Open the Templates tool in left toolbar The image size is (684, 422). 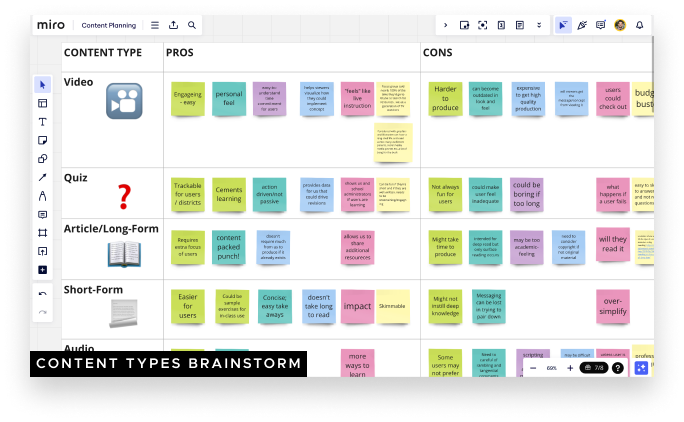point(42,103)
